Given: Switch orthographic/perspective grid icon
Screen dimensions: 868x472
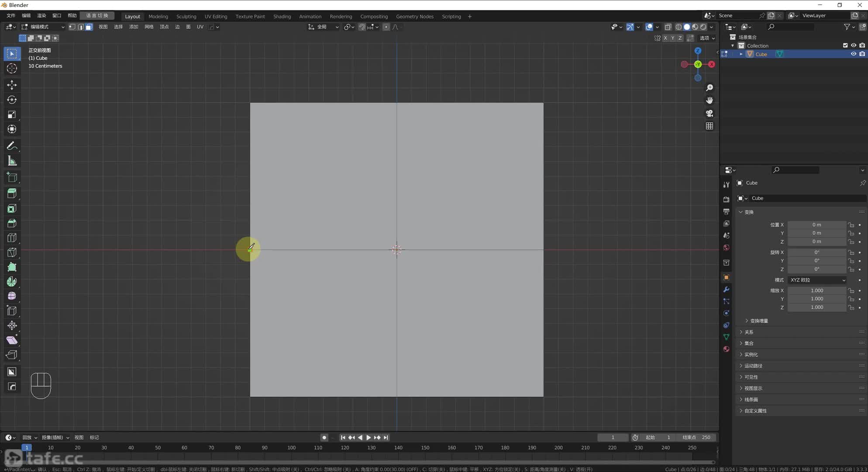Looking at the screenshot, I should pyautogui.click(x=710, y=126).
